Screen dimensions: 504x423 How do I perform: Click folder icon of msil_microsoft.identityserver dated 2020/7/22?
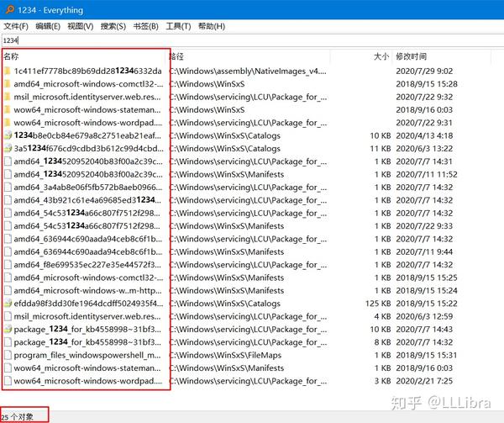[x=8, y=97]
